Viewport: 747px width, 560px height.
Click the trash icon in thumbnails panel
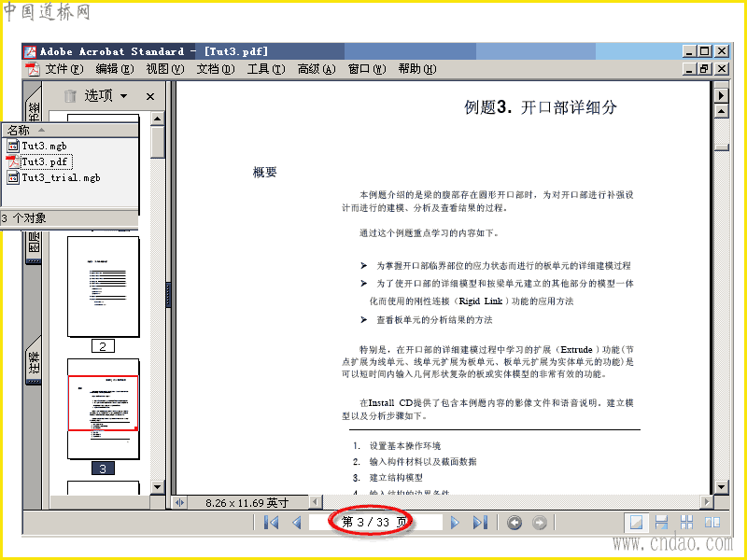(70, 96)
